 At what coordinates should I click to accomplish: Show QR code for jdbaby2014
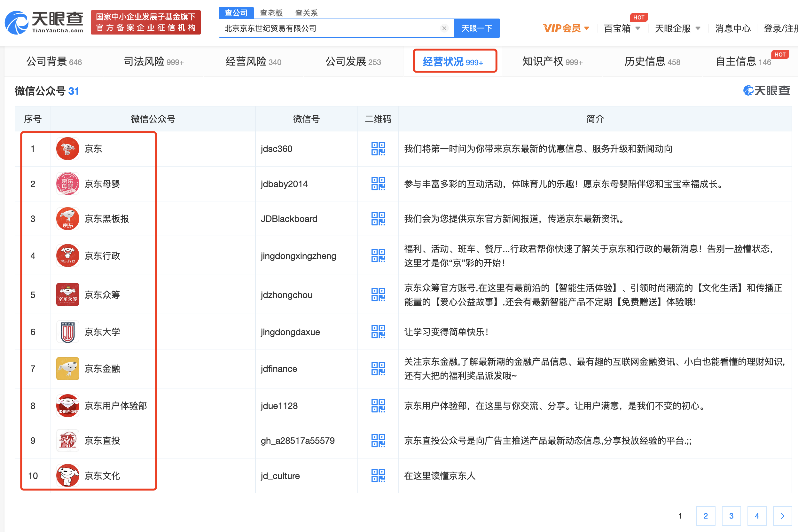378,184
